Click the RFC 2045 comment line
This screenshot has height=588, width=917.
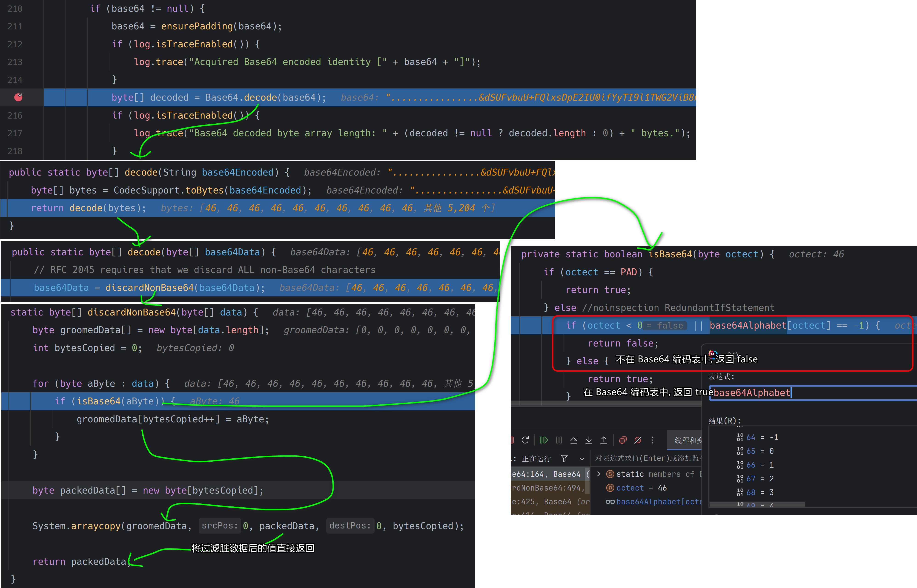pyautogui.click(x=205, y=270)
